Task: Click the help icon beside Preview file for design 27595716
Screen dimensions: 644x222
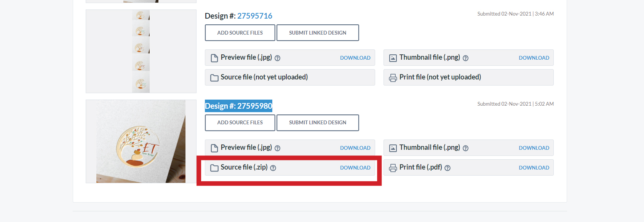Action: pos(278,58)
